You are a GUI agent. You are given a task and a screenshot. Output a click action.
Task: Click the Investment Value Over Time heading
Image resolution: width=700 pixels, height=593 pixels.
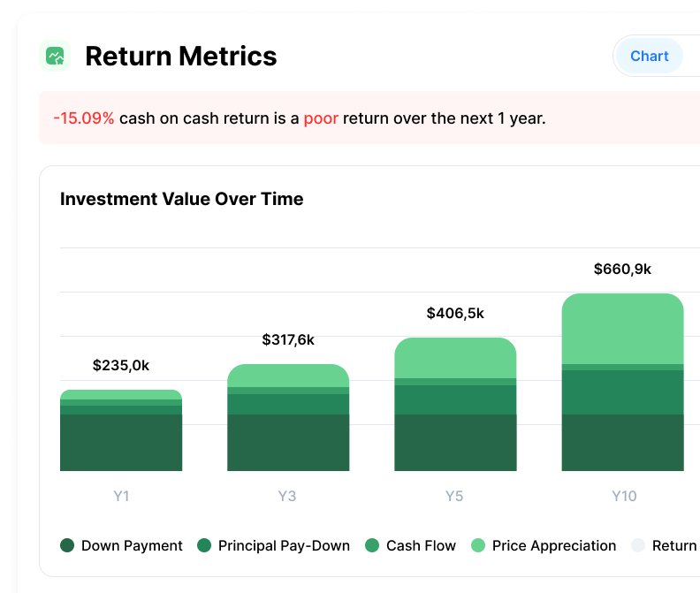(181, 199)
